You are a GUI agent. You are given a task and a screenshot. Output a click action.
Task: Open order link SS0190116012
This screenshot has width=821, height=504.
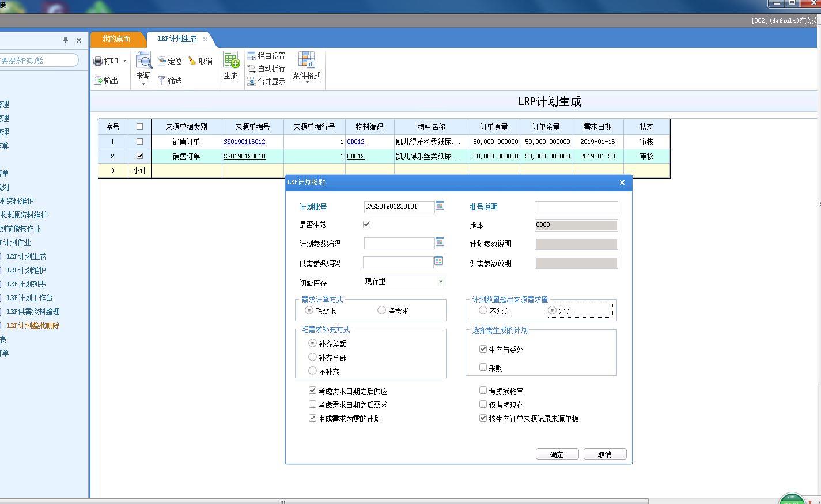[244, 142]
